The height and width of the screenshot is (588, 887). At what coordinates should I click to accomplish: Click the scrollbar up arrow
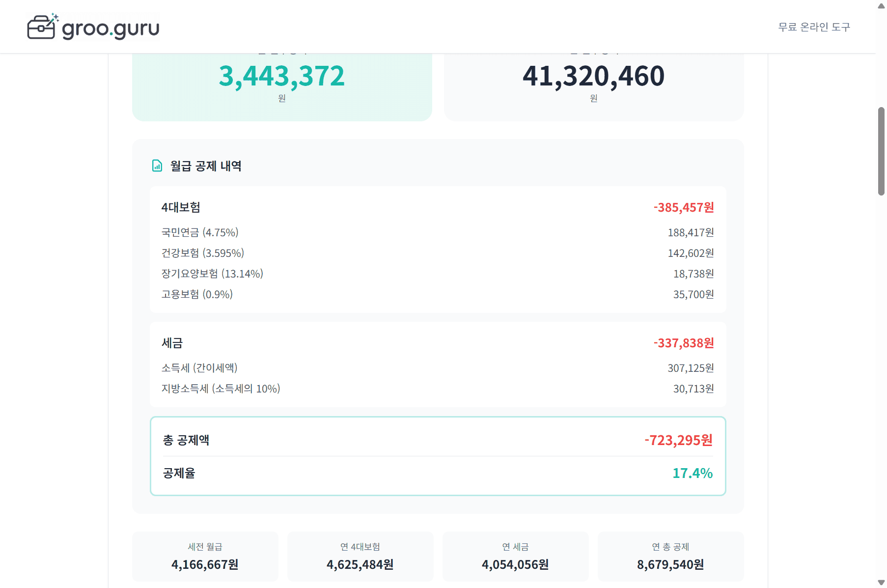[x=881, y=6]
